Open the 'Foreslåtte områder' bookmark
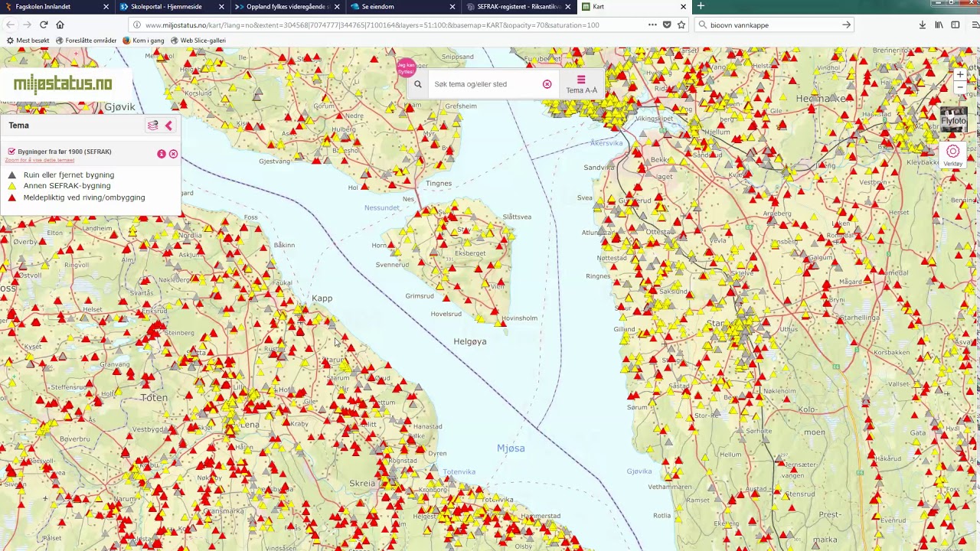This screenshot has width=980, height=551. tap(86, 41)
